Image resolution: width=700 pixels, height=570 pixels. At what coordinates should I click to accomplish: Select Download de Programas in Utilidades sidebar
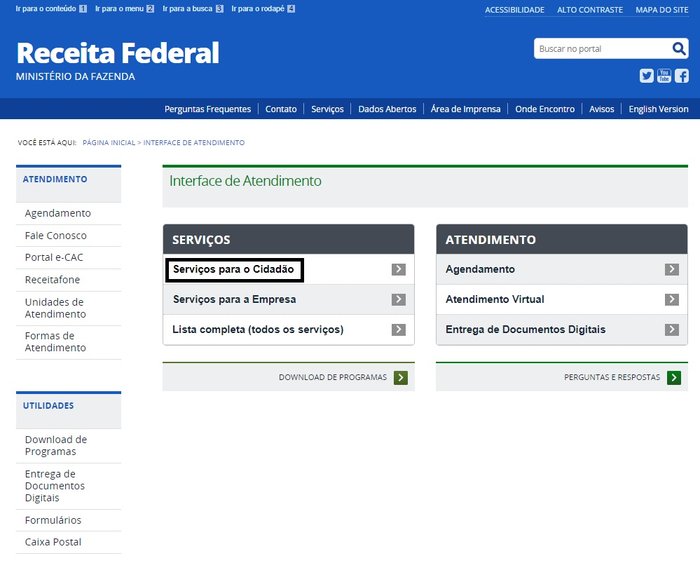(56, 445)
